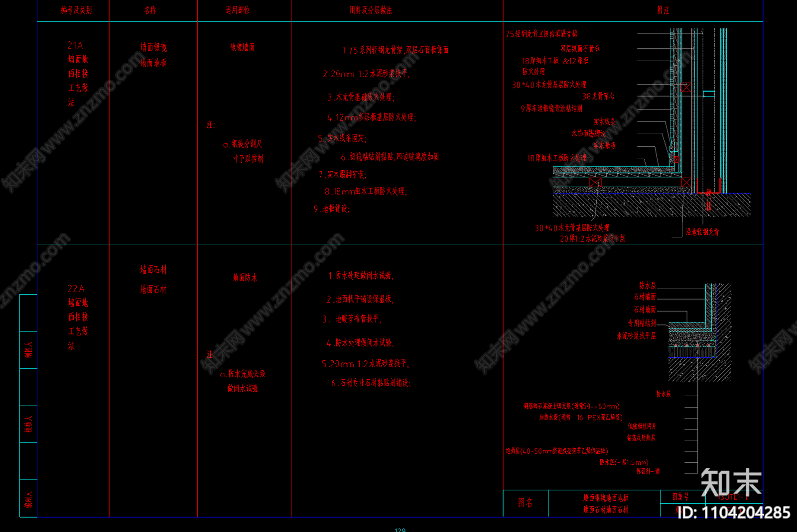Click the '防水层(一般1.5mm)' label
The image size is (797, 532).
click(x=624, y=462)
